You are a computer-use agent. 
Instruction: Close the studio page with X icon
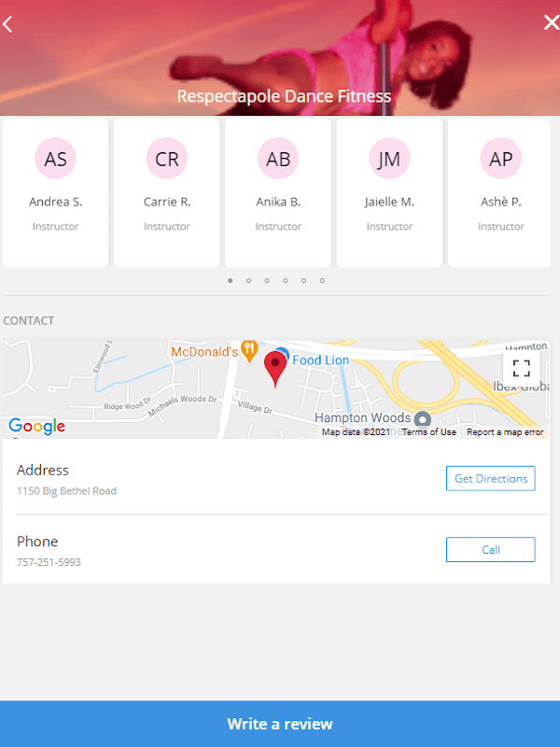click(552, 22)
